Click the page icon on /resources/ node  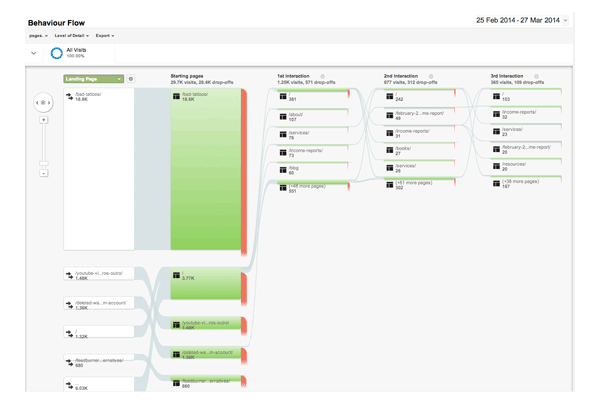pyautogui.click(x=496, y=166)
